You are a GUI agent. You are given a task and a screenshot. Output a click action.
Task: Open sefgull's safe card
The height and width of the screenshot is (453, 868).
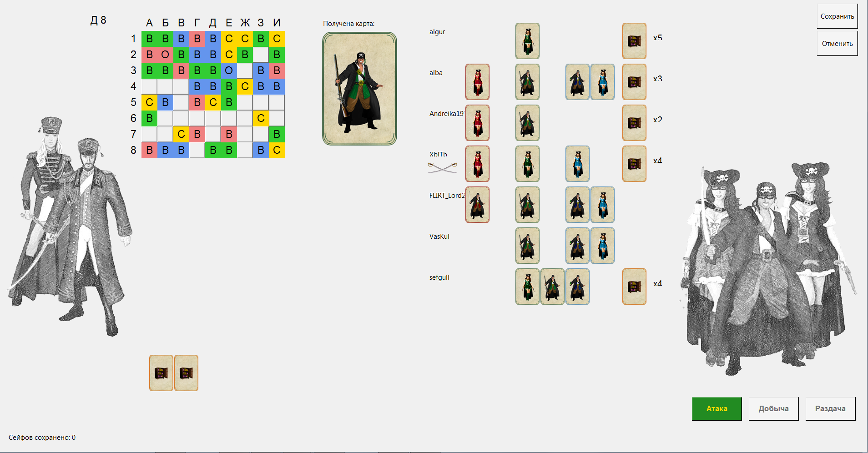[634, 287]
